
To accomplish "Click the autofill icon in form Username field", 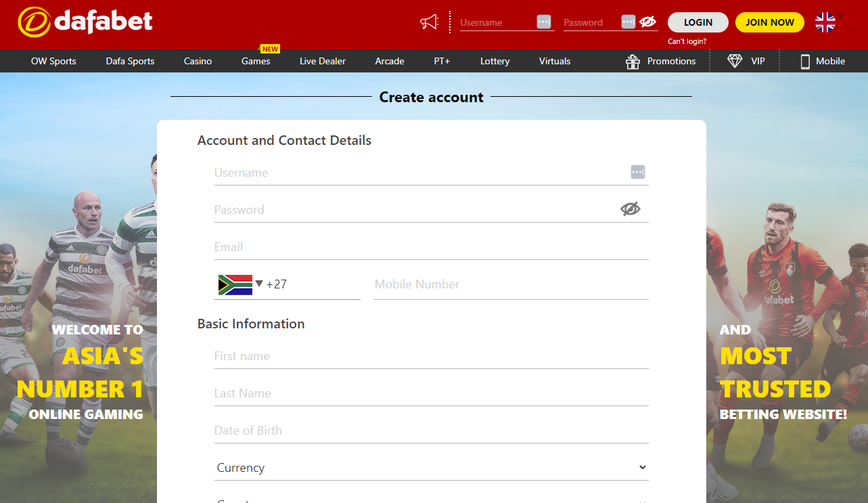I will (637, 172).
